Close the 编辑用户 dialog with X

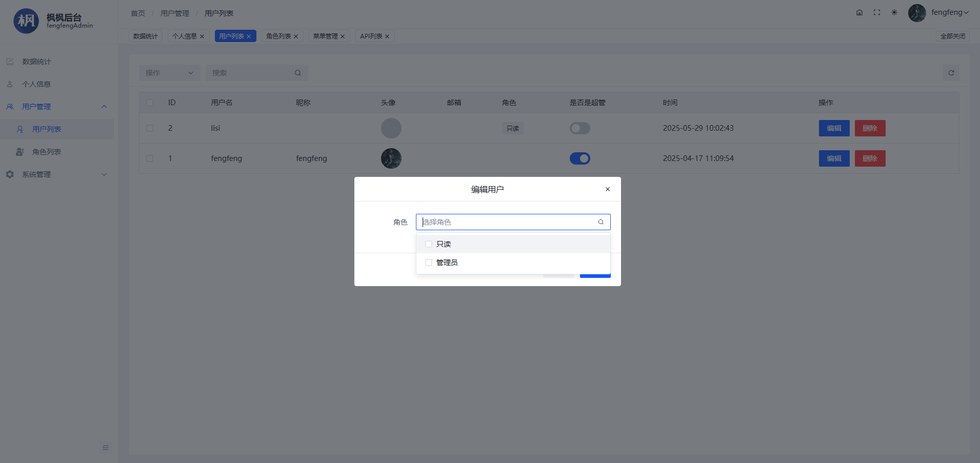(x=608, y=189)
